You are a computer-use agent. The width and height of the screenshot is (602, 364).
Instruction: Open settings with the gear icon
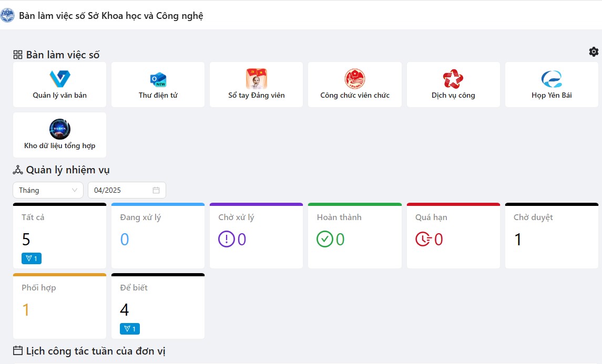pyautogui.click(x=594, y=51)
